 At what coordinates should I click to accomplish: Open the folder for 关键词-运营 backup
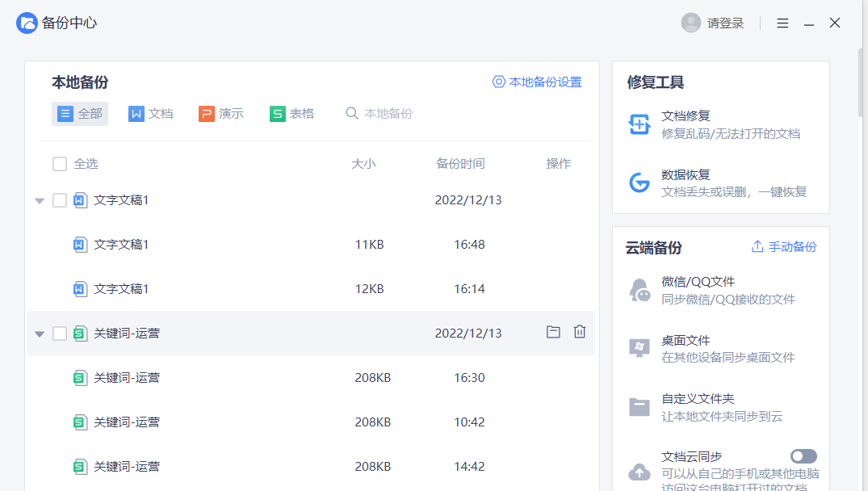[x=553, y=331]
